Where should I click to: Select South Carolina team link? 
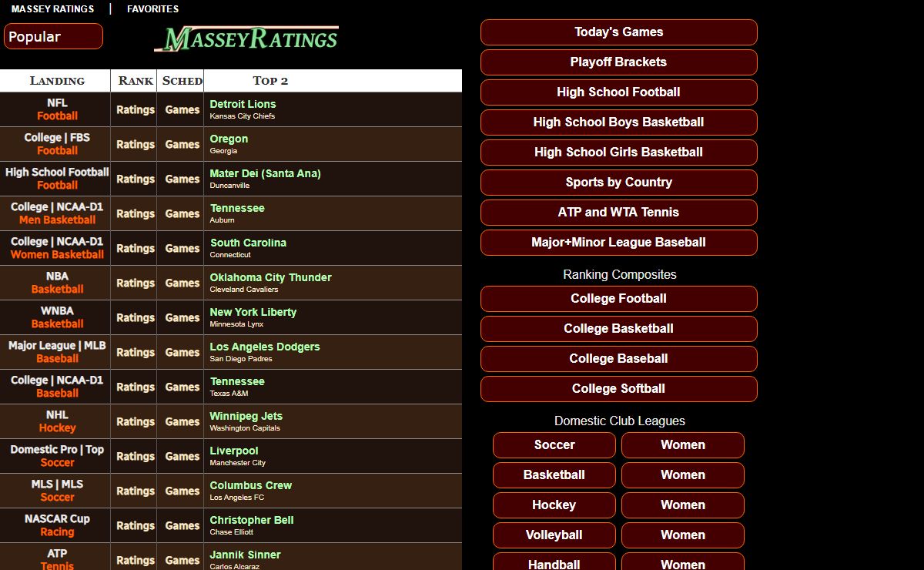tap(248, 243)
